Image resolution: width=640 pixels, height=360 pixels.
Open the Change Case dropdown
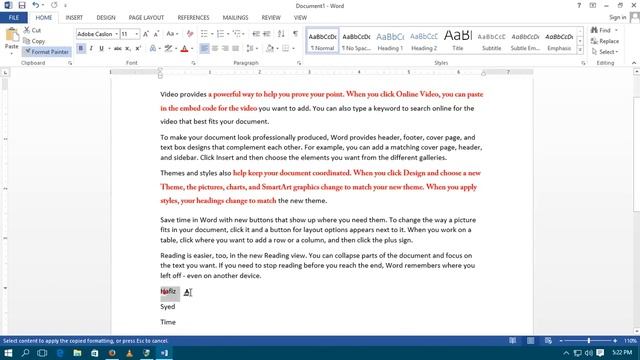pyautogui.click(x=172, y=34)
